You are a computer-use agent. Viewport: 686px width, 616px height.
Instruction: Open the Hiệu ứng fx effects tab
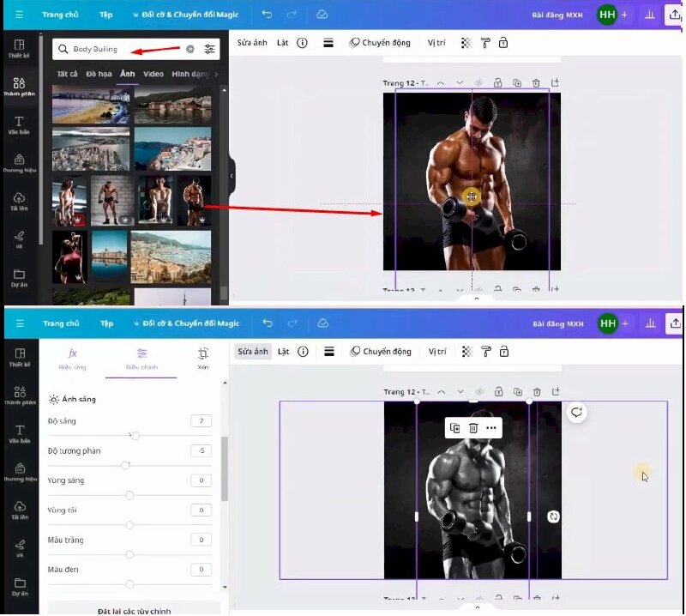[x=73, y=358]
